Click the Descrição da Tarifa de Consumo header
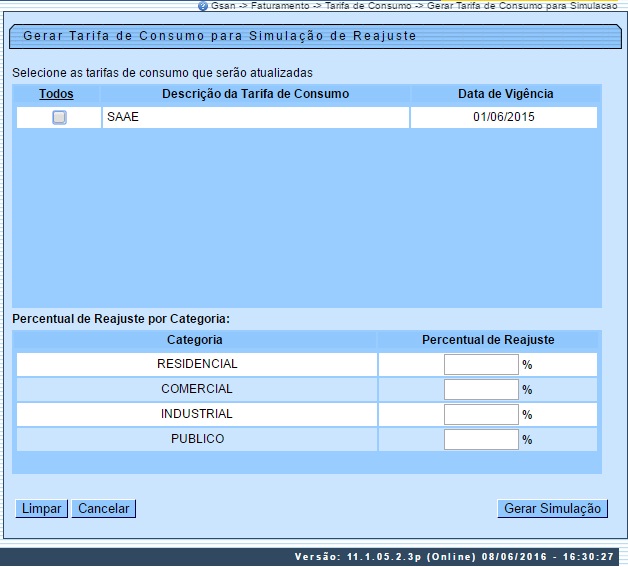628x567 pixels. click(x=255, y=94)
